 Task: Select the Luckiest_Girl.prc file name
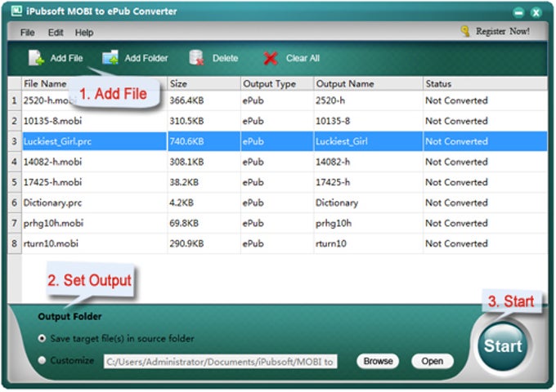click(x=57, y=141)
